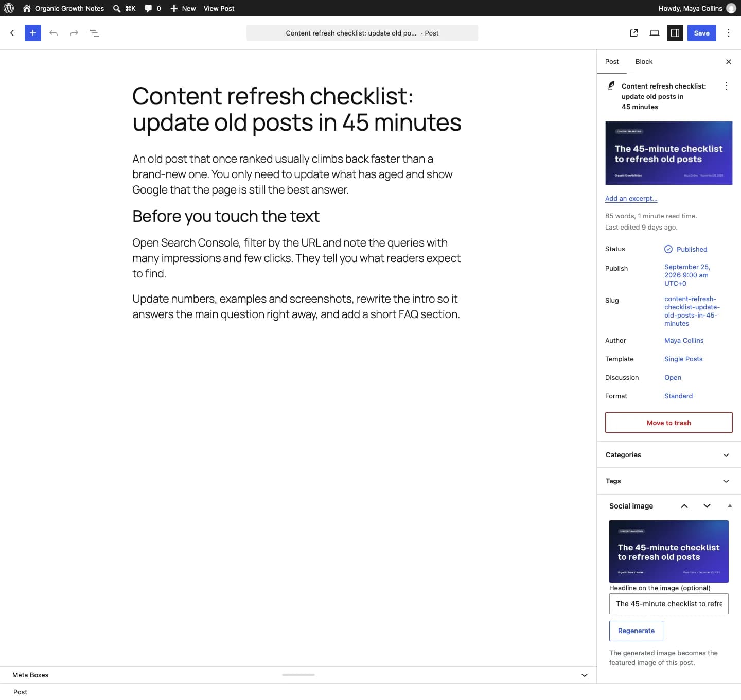The height and width of the screenshot is (700, 741).
Task: Click the redo arrow icon
Action: point(74,33)
